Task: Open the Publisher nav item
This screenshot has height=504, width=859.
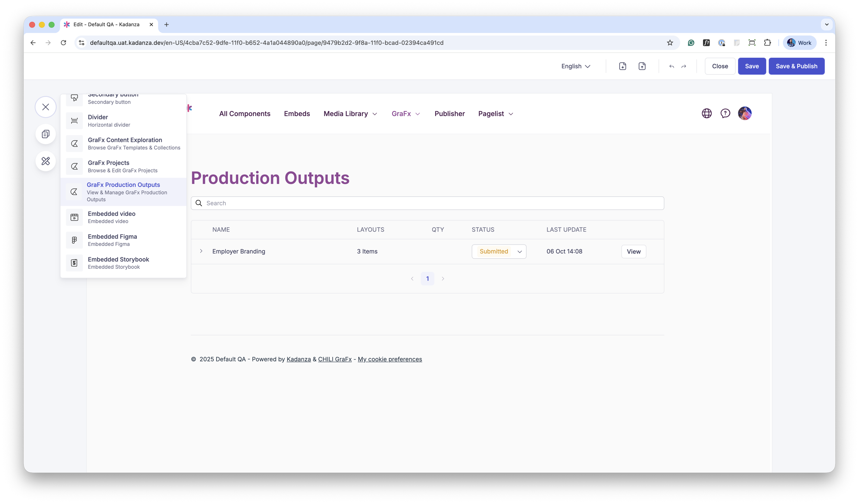Action: pyautogui.click(x=449, y=114)
